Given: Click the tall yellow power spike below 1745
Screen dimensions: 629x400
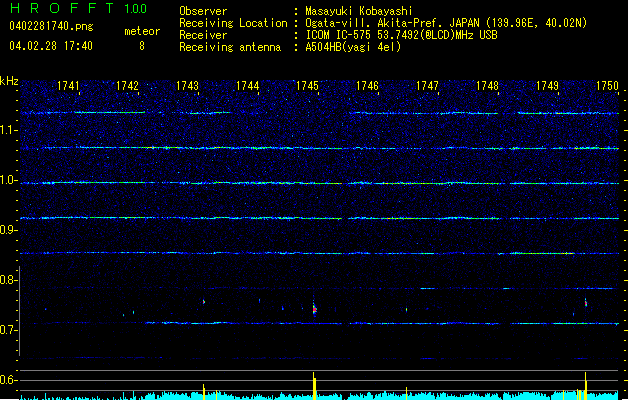Looking at the screenshot, I should 314,386.
